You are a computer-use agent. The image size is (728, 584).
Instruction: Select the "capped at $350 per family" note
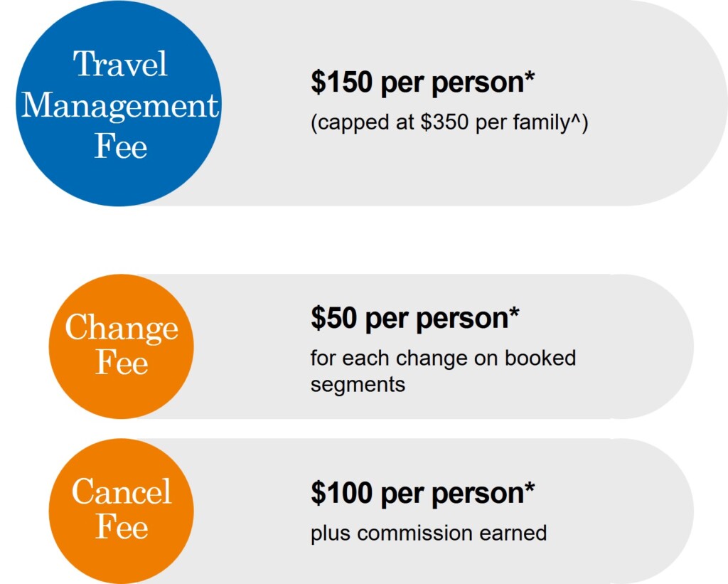point(449,122)
